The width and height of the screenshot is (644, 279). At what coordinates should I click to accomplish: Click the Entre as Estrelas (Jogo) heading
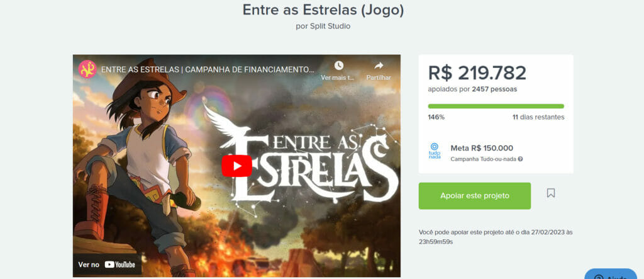323,10
